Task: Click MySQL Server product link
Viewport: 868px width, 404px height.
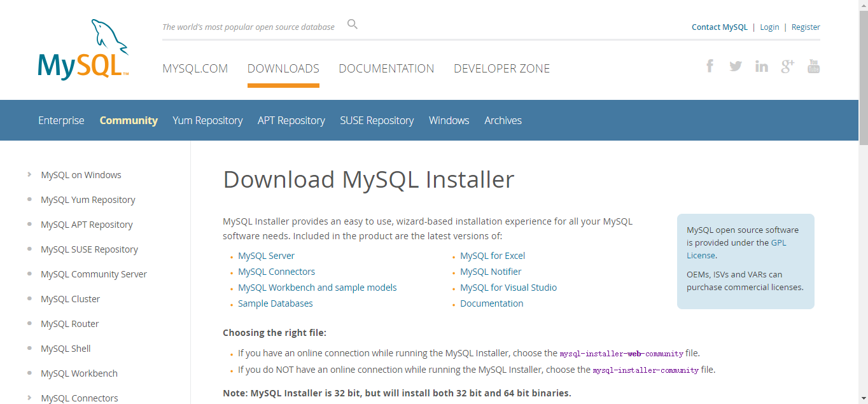Action: [x=266, y=256]
